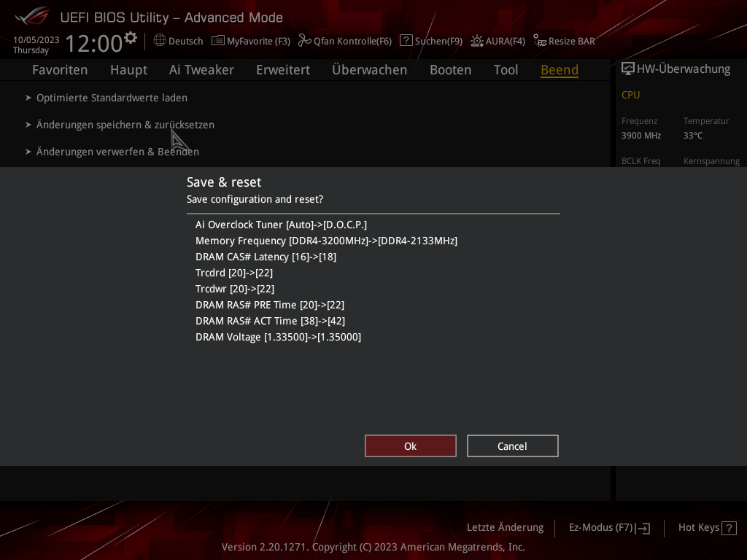Click Trcdwr [20]->[22] line

[x=235, y=289]
